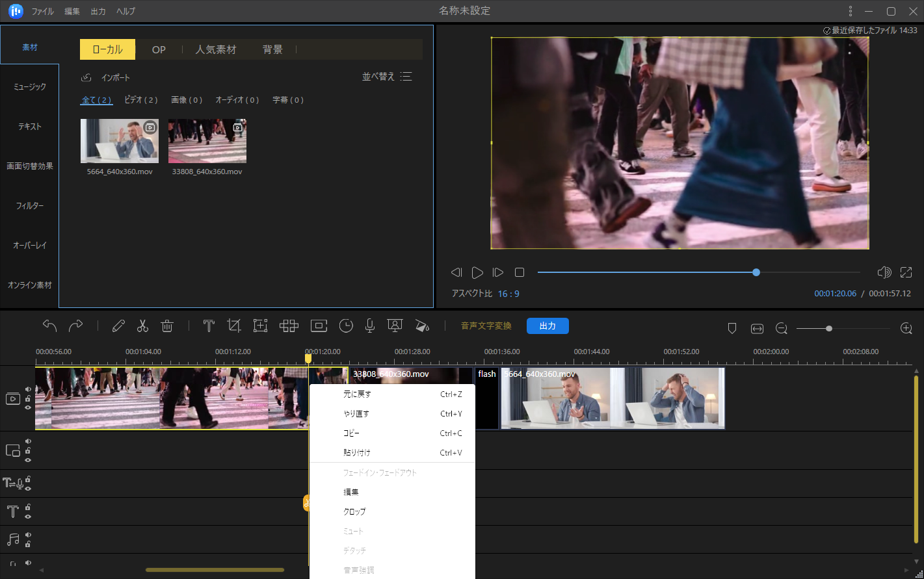Hide the main video track with eye

click(28, 407)
